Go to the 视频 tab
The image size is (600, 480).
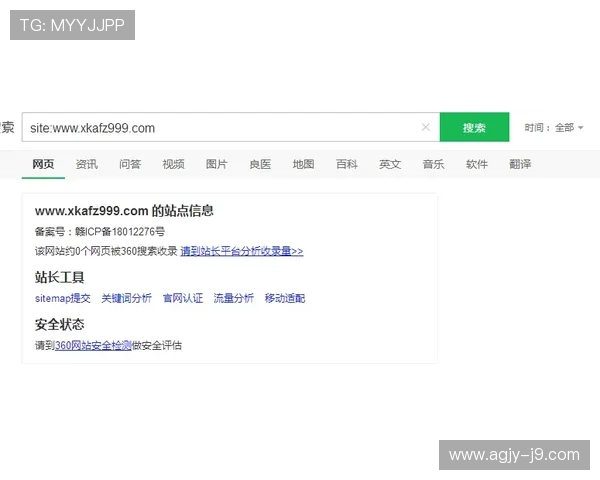173,164
